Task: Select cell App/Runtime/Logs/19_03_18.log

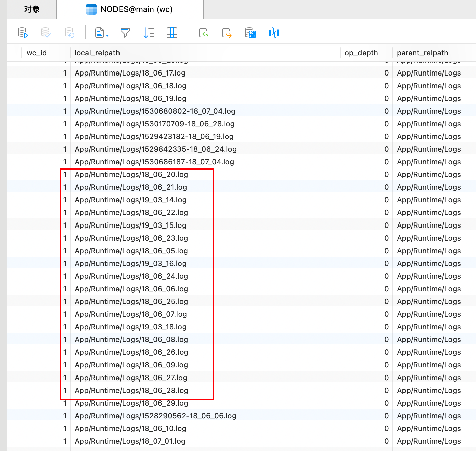Action: click(205, 327)
